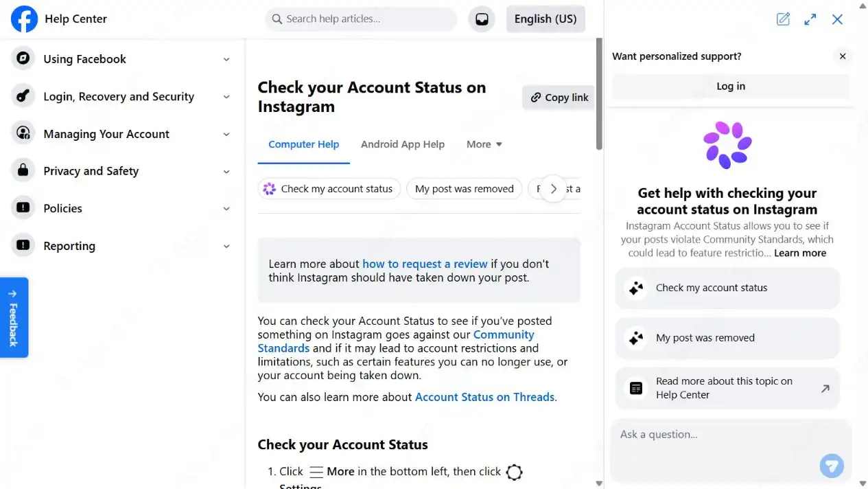Click the article icon beside Read more
868x489 pixels.
pyautogui.click(x=636, y=388)
